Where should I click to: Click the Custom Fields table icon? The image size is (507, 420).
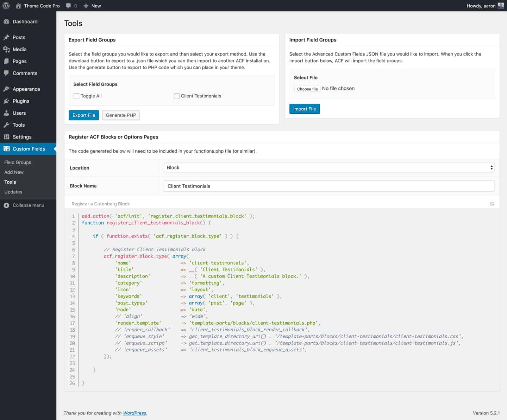6,149
